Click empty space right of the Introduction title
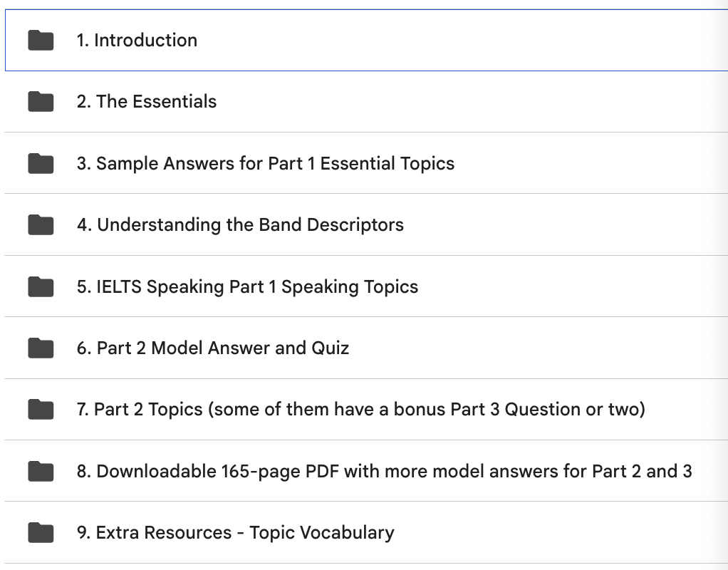Screen dimensions: 728x570 [463, 41]
